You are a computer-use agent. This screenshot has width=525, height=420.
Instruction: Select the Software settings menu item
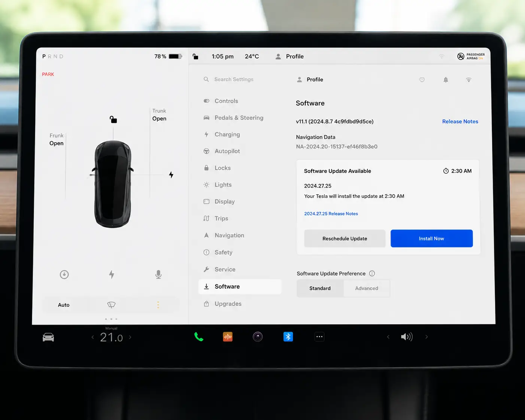pyautogui.click(x=240, y=287)
